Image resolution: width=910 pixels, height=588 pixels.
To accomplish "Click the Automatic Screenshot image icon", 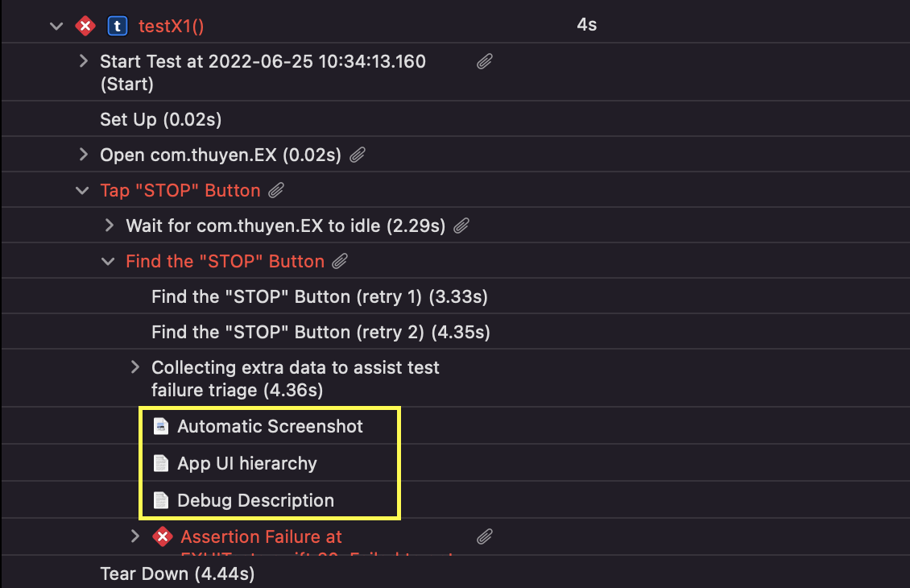I will [162, 426].
